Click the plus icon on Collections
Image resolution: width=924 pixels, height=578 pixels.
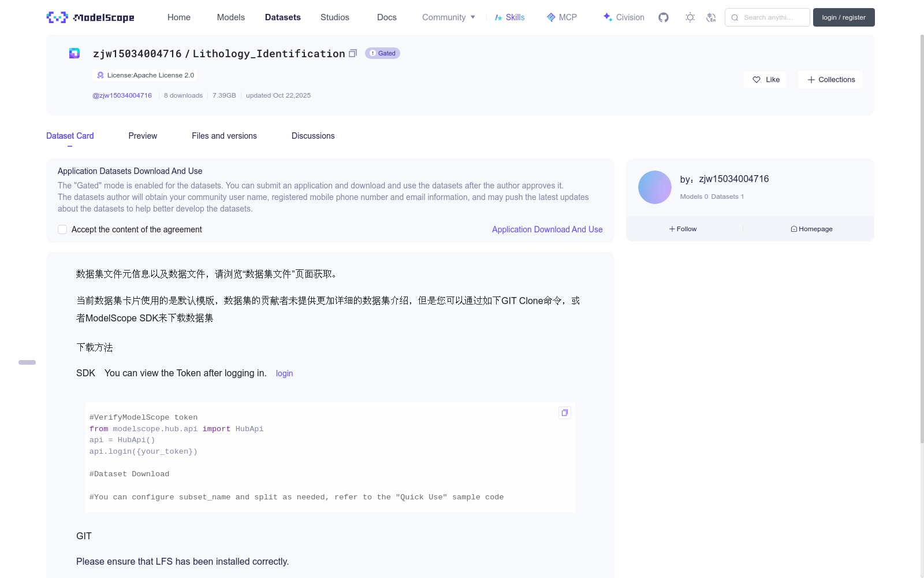point(811,80)
